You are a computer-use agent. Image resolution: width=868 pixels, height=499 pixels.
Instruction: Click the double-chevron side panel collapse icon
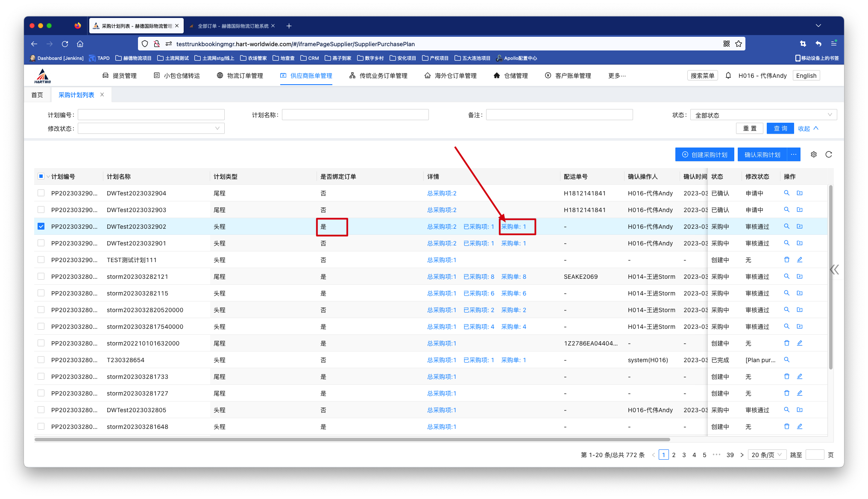(834, 269)
